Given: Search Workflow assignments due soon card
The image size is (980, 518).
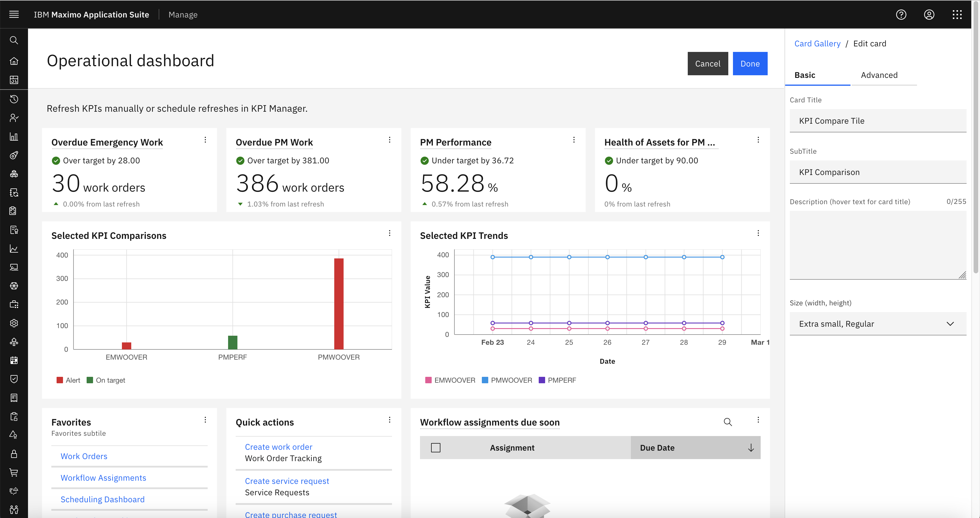Looking at the screenshot, I should point(727,422).
